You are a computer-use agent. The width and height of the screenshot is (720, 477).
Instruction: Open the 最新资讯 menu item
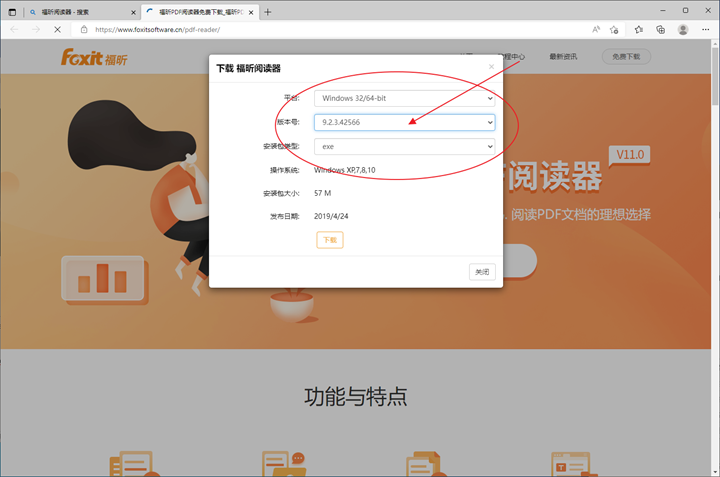click(x=563, y=56)
